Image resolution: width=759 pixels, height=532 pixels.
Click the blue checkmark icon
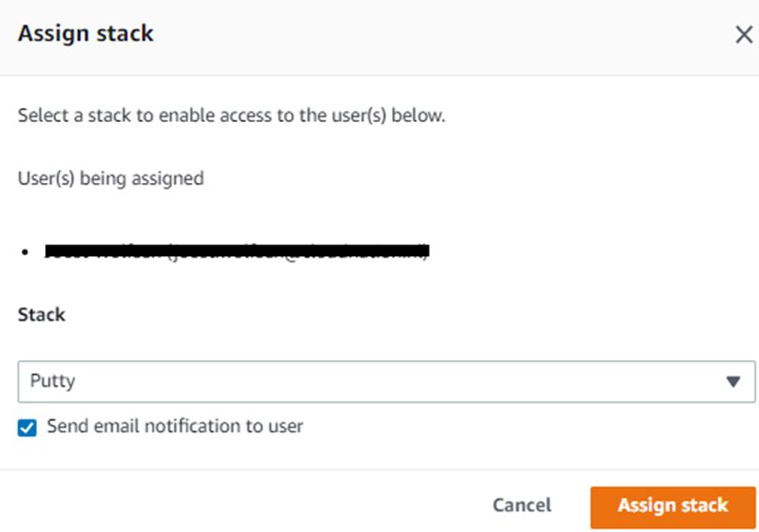pyautogui.click(x=28, y=427)
